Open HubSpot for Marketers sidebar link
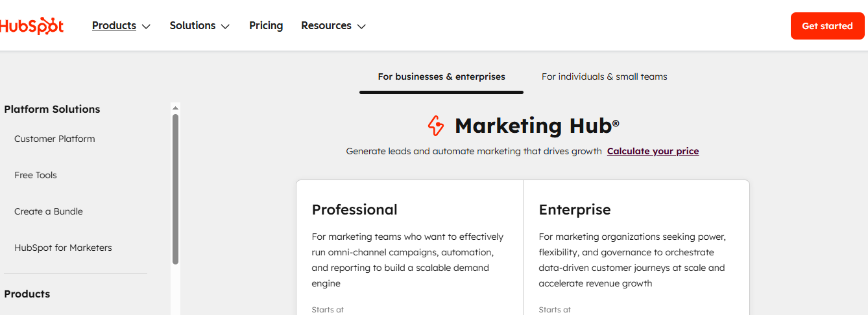Viewport: 868px width, 315px height. click(63, 248)
